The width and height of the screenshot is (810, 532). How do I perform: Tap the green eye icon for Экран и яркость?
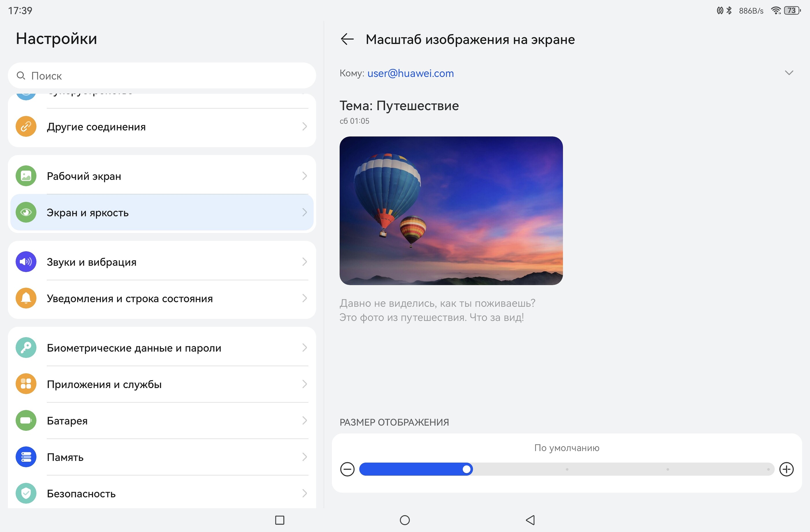26,212
